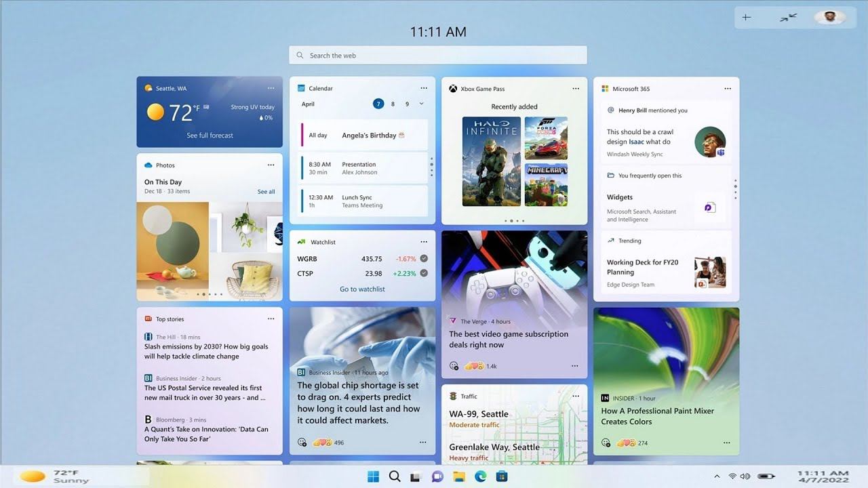Screen dimensions: 868x488
Task: Expand the Calendar month chevron
Action: pyautogui.click(x=422, y=104)
